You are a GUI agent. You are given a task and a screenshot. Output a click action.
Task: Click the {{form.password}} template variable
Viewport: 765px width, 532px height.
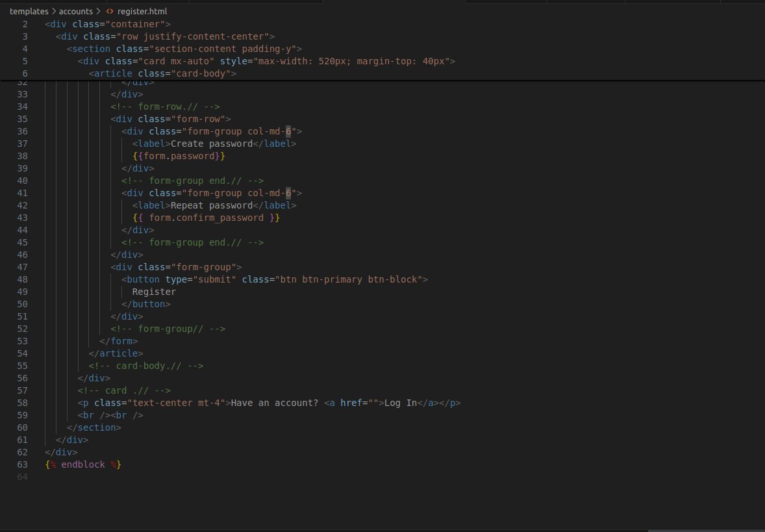tap(179, 156)
